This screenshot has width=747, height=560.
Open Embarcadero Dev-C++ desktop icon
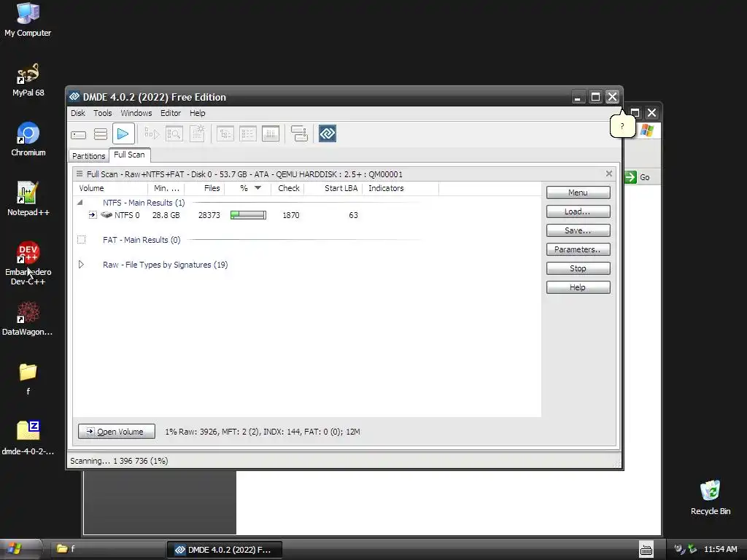(x=28, y=263)
